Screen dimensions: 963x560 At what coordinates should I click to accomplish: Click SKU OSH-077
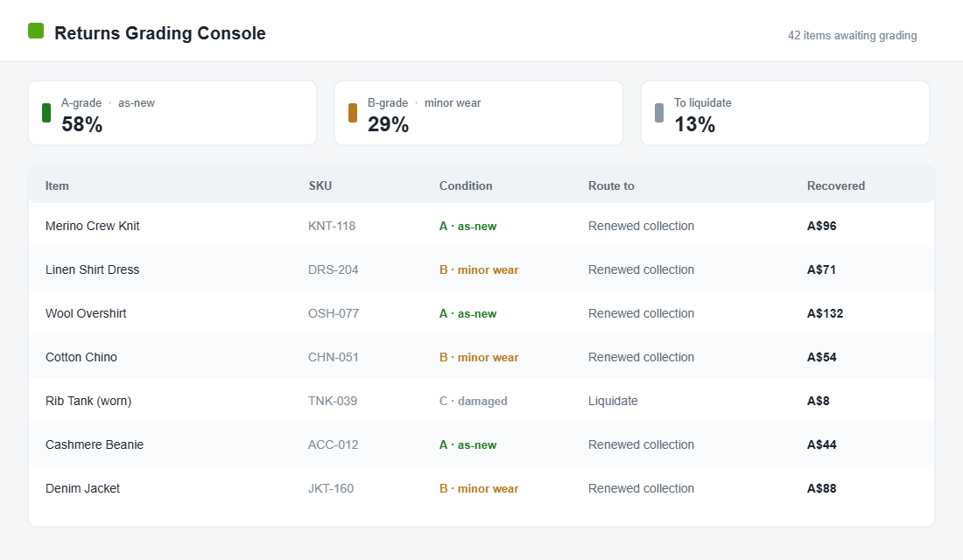coord(334,313)
